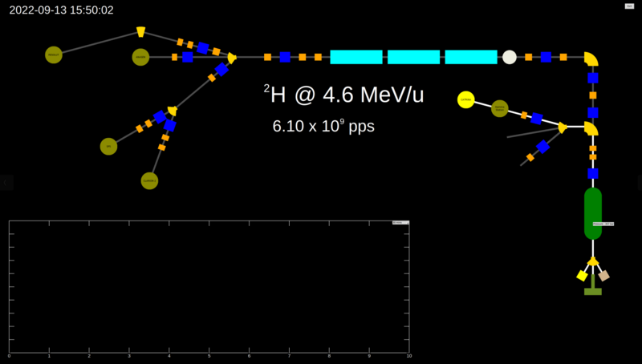
Task: Click blue quadrupole on CLARION-2 beamline
Action: click(170, 126)
